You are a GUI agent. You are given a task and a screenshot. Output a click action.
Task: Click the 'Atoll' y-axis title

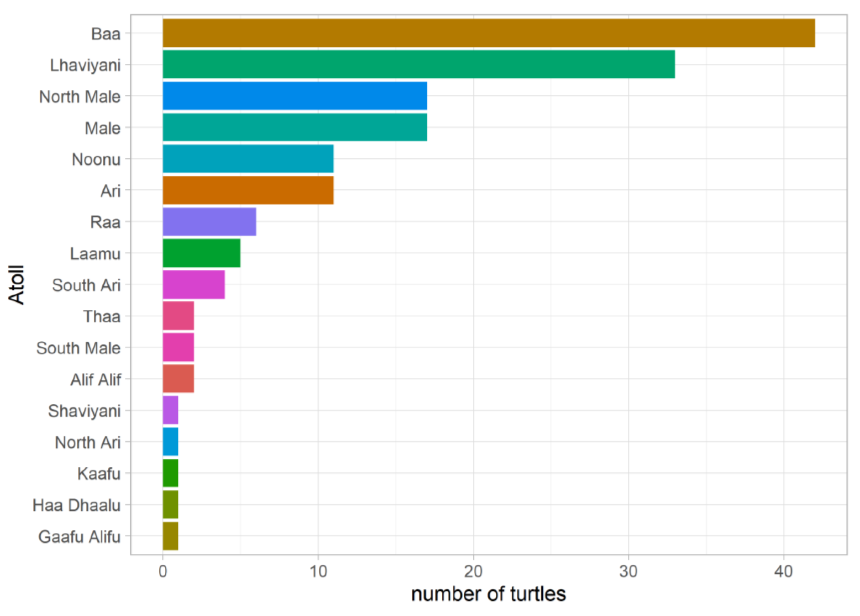17,284
